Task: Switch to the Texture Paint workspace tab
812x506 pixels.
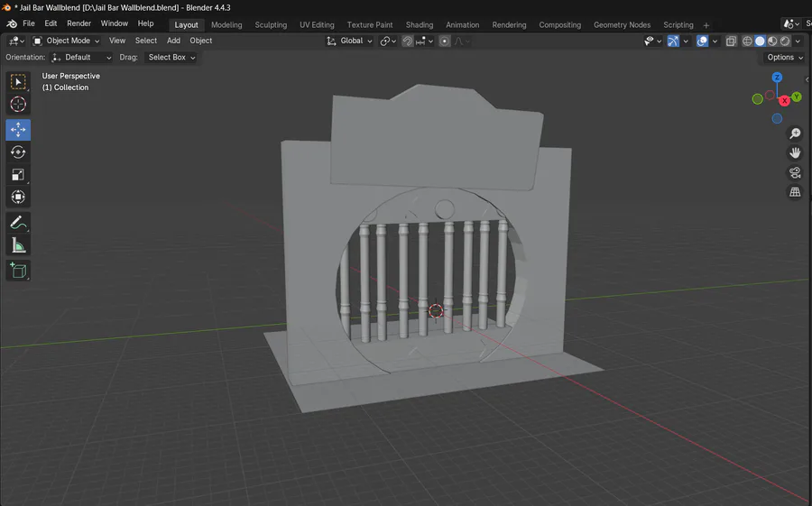Action: tap(370, 25)
